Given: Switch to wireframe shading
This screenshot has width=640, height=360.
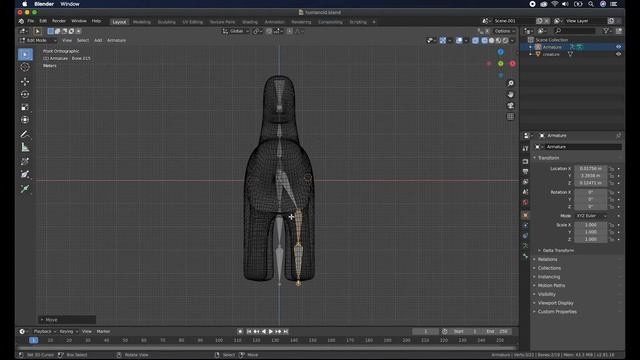Looking at the screenshot, I should coord(484,40).
